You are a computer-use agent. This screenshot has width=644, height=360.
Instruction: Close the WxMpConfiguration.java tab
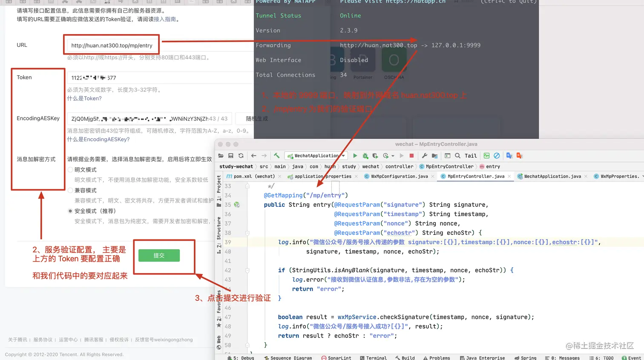coord(433,176)
